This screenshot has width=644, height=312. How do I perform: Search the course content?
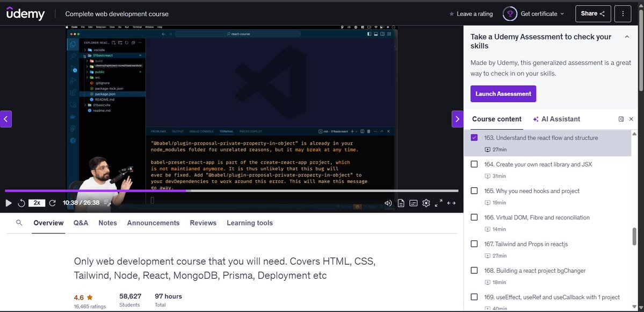click(x=19, y=223)
